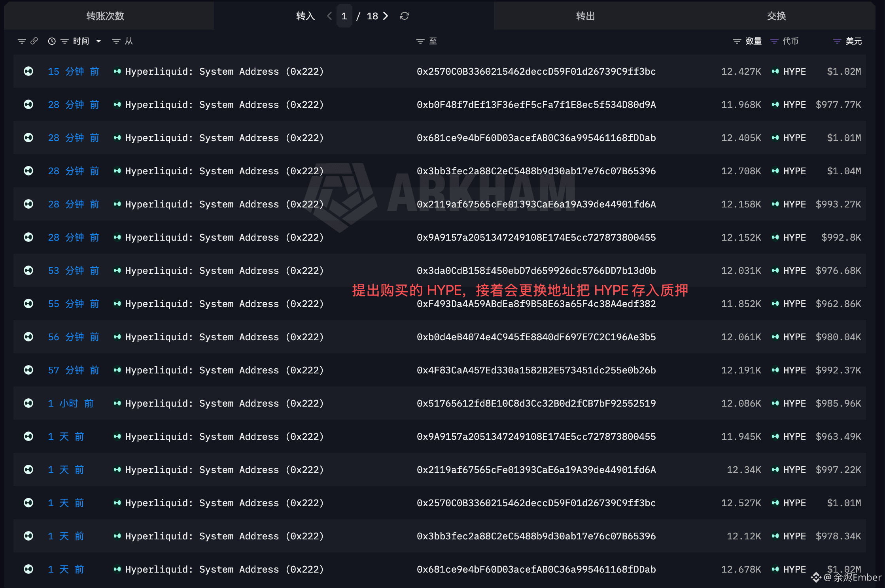Click chain icon of the 1 小时 前 row
This screenshot has width=885, height=588.
click(x=28, y=403)
